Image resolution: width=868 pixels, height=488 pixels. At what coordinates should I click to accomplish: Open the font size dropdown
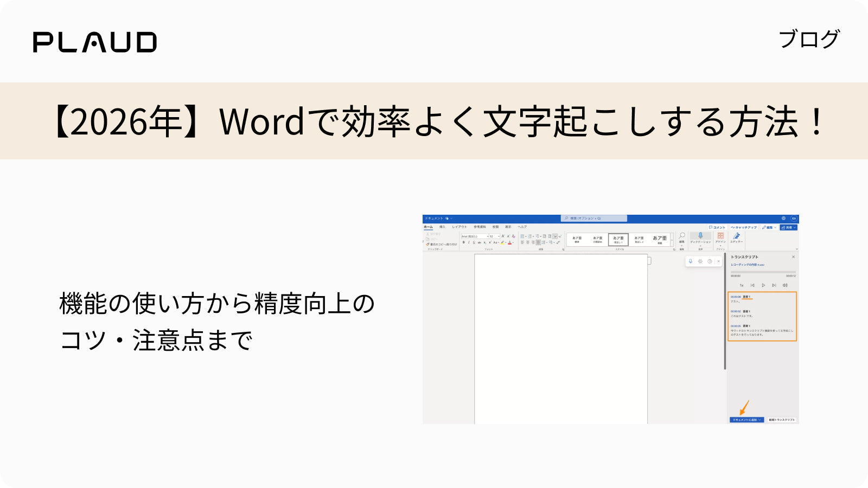pyautogui.click(x=499, y=236)
